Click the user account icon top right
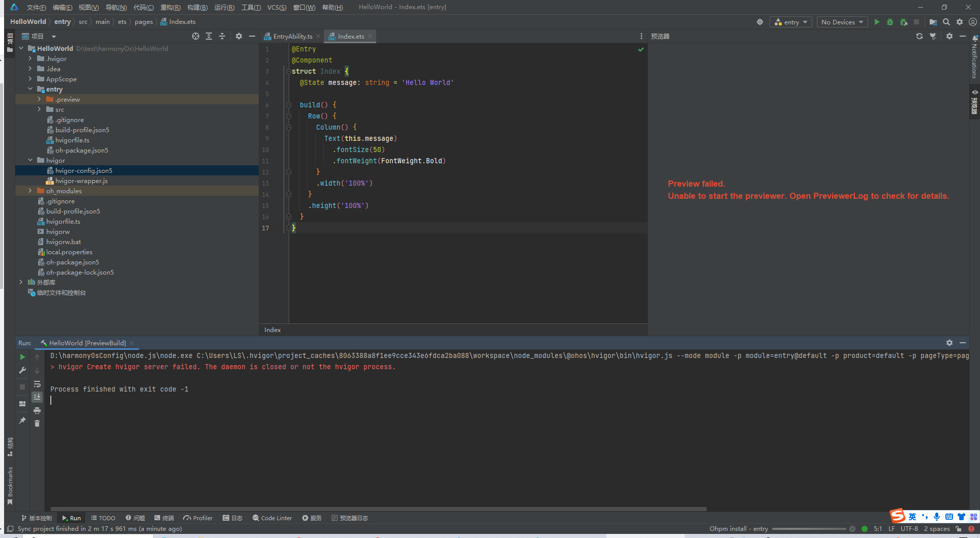Viewport: 980px width, 538px height. (973, 22)
